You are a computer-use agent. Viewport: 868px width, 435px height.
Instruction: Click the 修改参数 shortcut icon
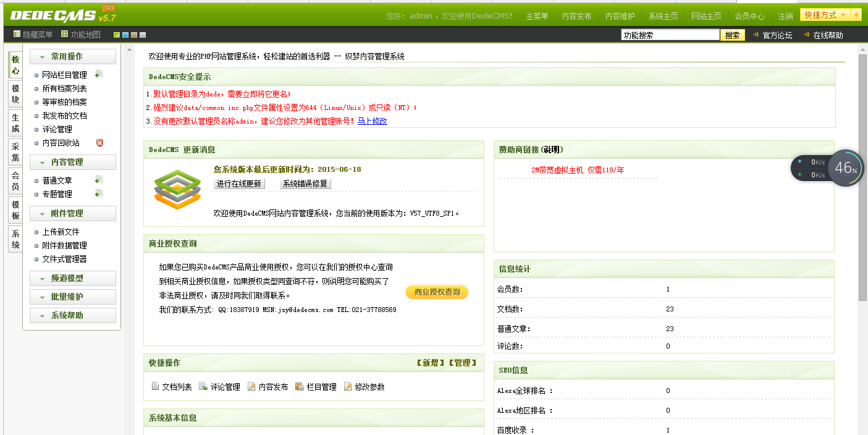[348, 387]
